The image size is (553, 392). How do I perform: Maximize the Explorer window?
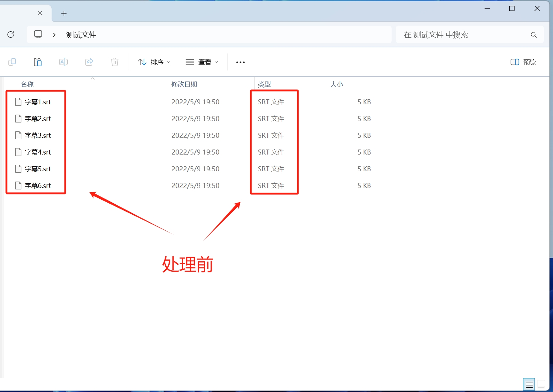(x=512, y=8)
